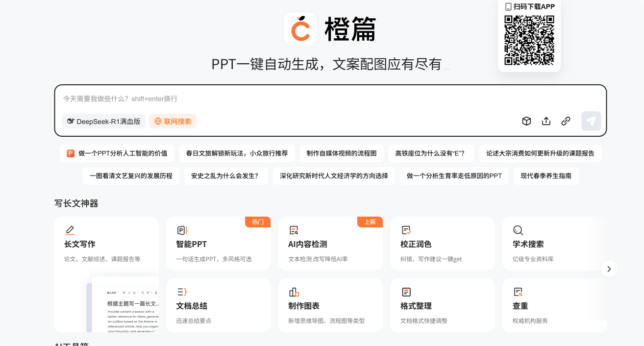Select the 3D cube icon in input bar
This screenshot has width=644, height=346.
[526, 121]
